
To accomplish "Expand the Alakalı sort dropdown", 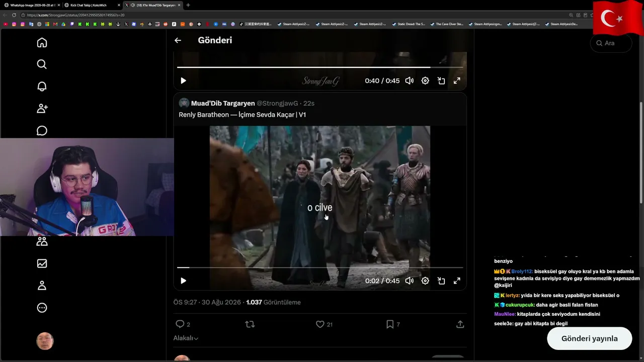I will [x=186, y=338].
